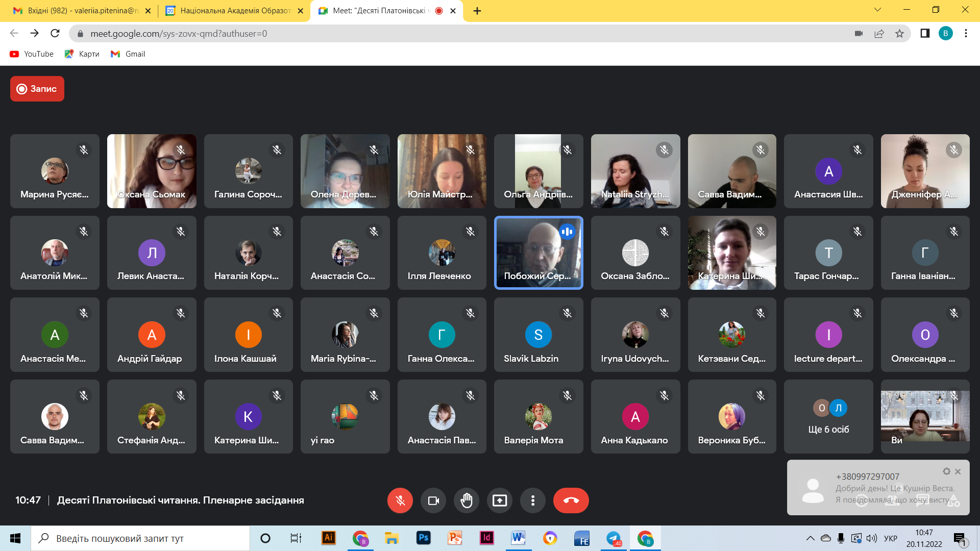Viewport: 980px width, 551px height.
Task: Bookmark this page with star icon
Action: pyautogui.click(x=899, y=34)
